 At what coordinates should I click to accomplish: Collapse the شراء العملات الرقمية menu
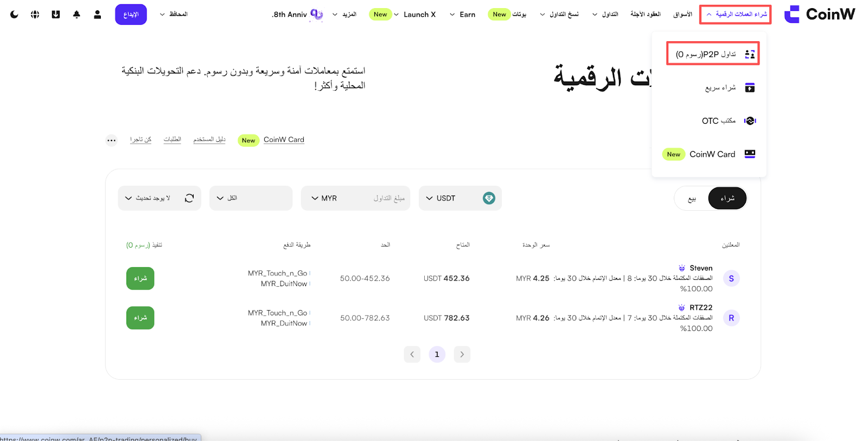pos(736,14)
